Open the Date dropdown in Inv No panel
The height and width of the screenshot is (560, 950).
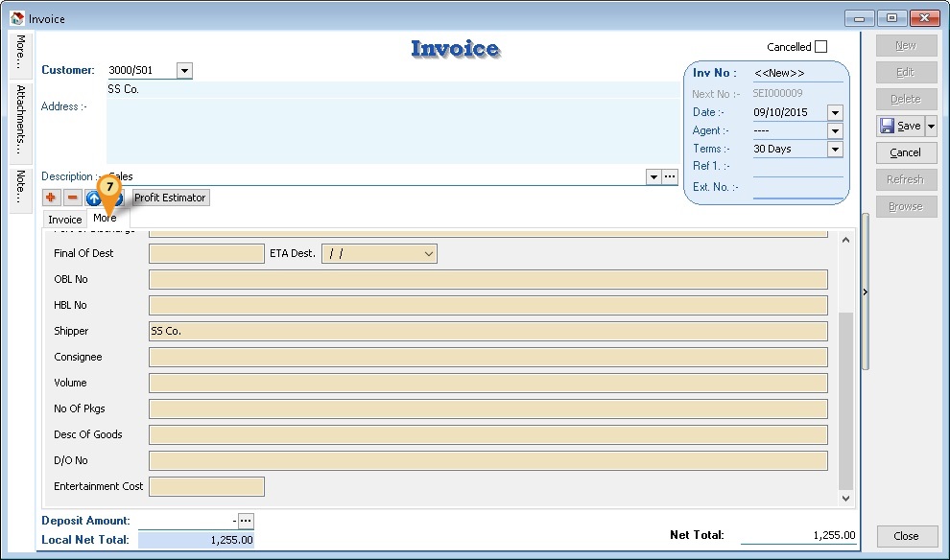(x=834, y=112)
